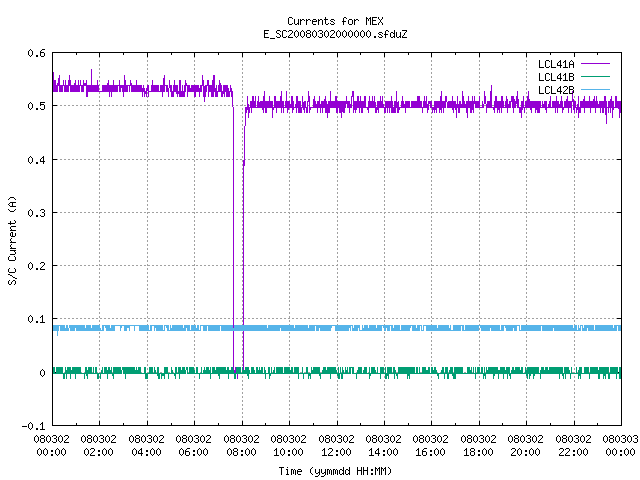Click the '080302 20:00' x-axis tick label

[x=526, y=446]
